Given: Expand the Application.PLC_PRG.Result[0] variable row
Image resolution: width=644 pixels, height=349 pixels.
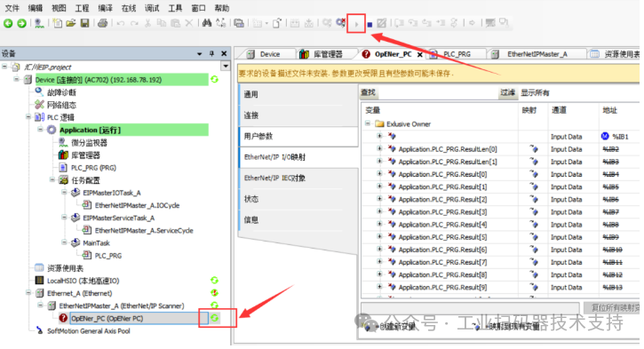Looking at the screenshot, I should [379, 174].
